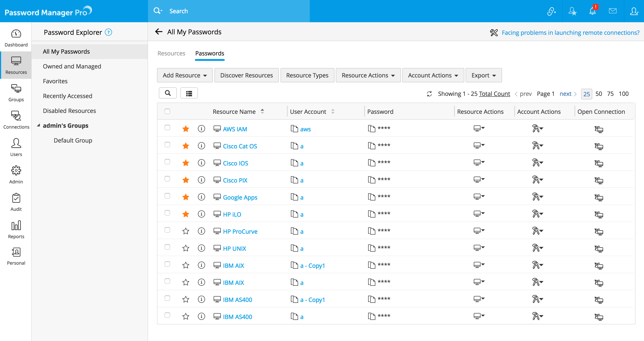644x341 pixels.
Task: Click the column chooser list icon
Action: (189, 93)
